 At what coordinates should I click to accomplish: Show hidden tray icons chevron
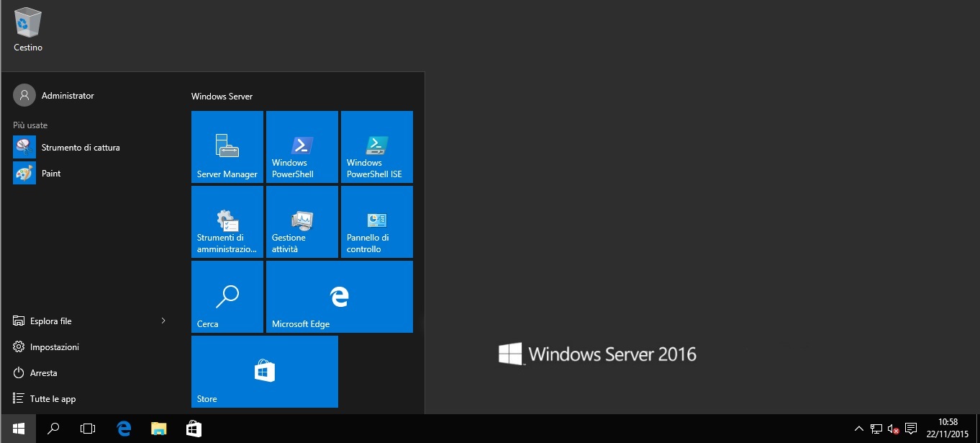tap(858, 429)
